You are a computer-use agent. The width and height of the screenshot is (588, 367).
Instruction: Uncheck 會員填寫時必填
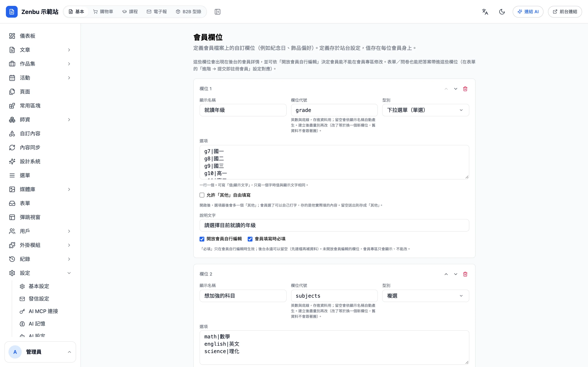click(x=250, y=239)
